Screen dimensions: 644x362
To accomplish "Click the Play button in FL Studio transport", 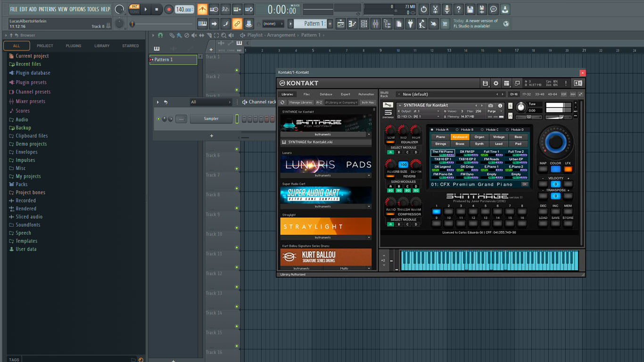I will [146, 9].
